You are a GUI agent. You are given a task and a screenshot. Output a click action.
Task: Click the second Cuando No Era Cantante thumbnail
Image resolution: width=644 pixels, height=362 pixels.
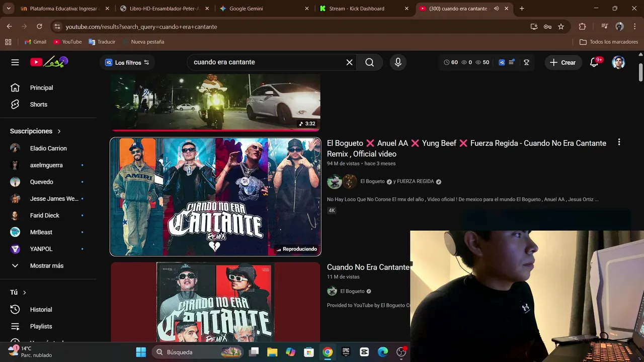pos(215,302)
